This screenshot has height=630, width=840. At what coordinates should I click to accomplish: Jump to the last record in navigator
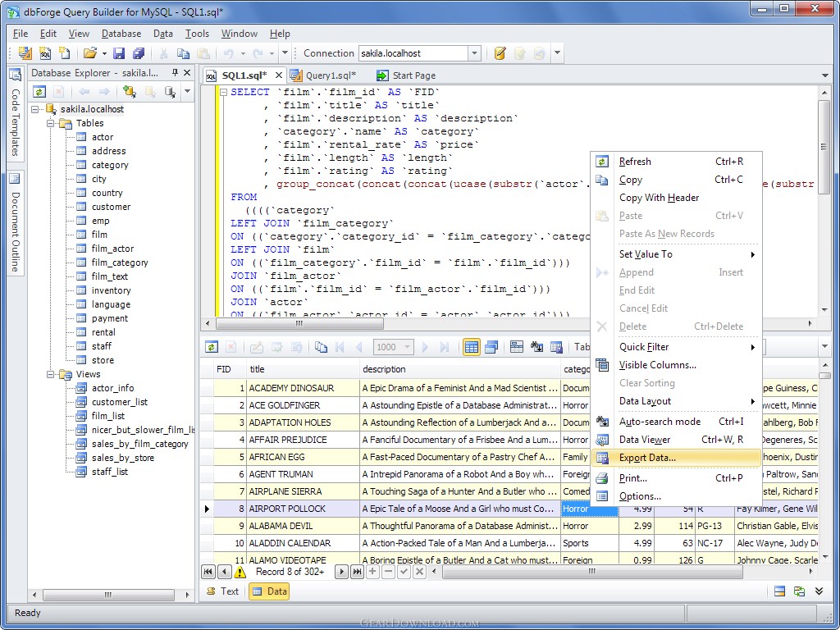357,572
